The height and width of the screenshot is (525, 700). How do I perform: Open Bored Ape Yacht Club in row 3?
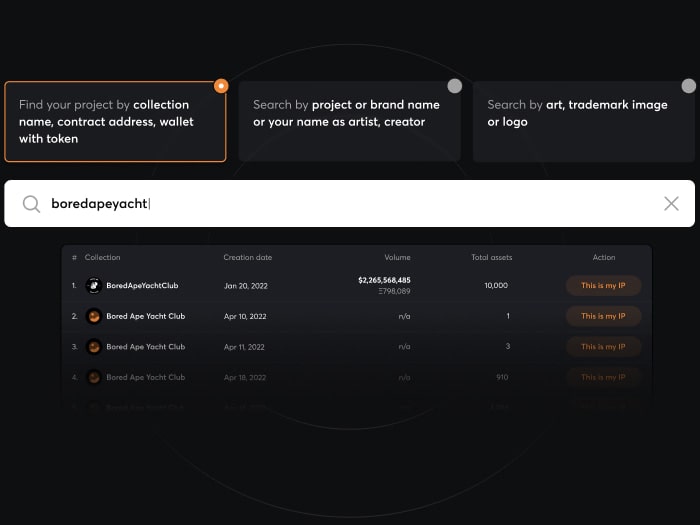pyautogui.click(x=146, y=347)
